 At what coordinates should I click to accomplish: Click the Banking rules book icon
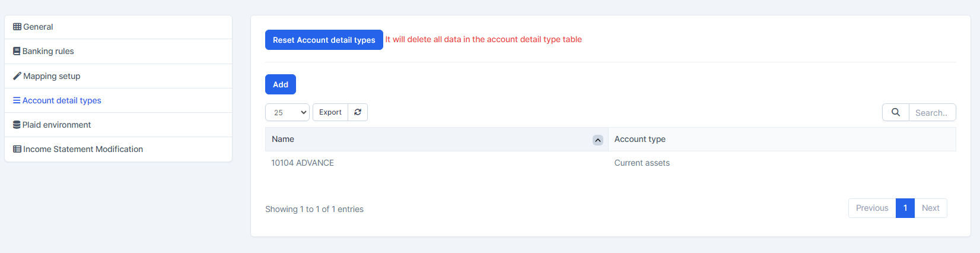tap(17, 51)
